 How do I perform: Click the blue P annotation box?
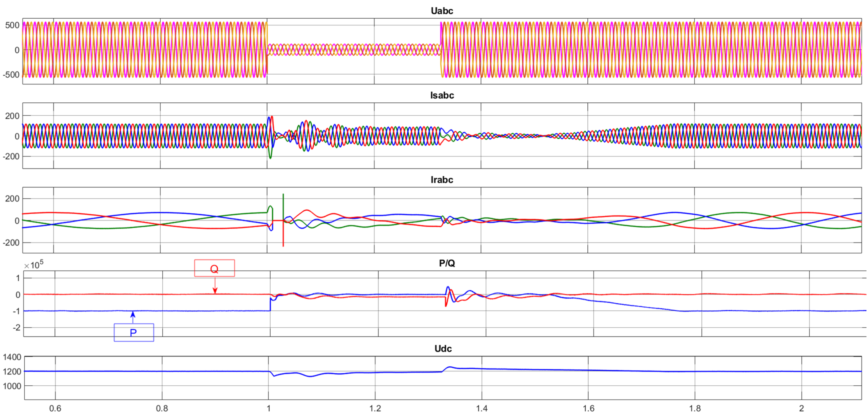(x=134, y=332)
